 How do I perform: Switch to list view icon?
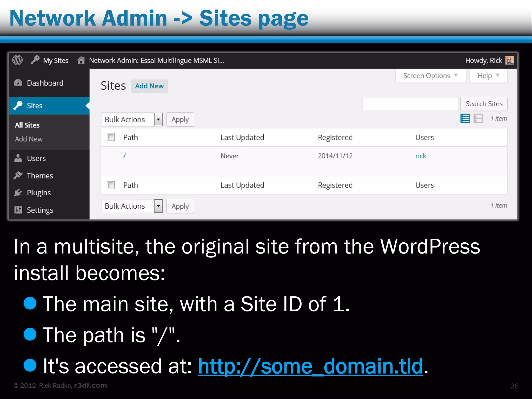(465, 119)
